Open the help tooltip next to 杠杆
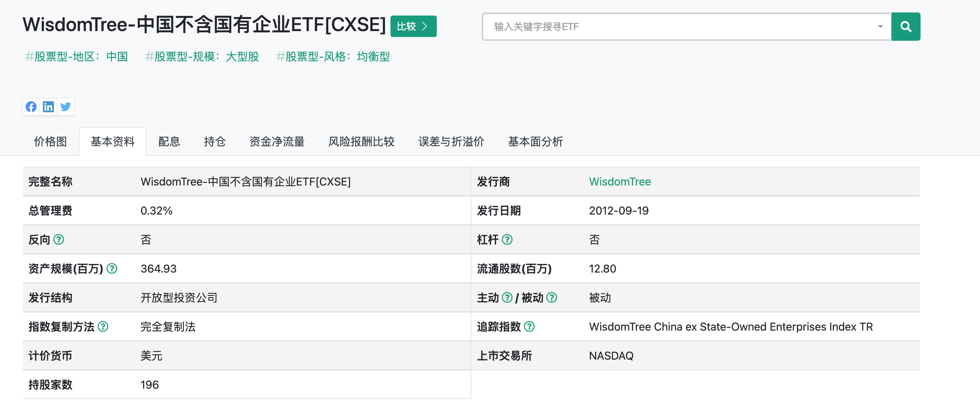 (508, 240)
